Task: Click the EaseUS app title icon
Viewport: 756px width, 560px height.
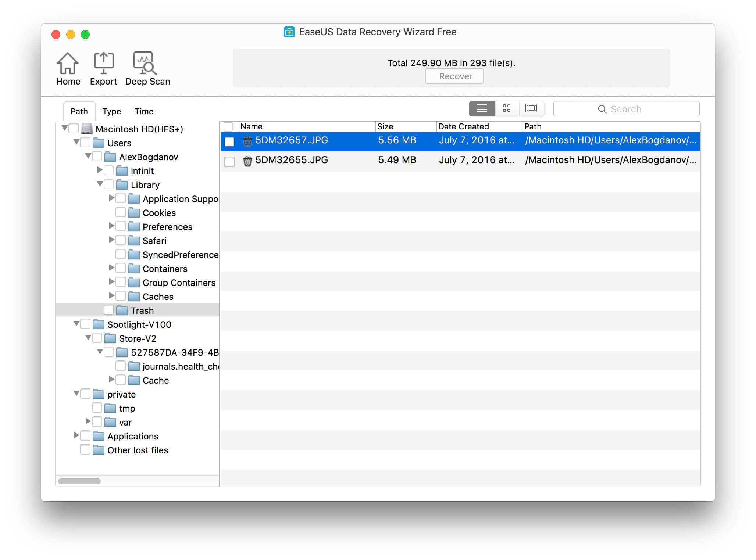Action: point(289,32)
